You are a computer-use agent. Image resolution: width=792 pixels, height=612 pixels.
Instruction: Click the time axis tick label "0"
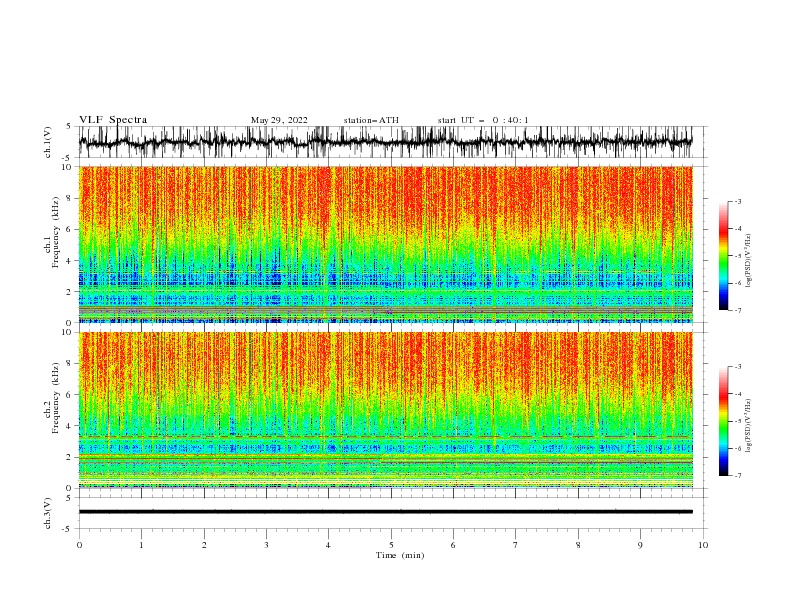pyautogui.click(x=79, y=545)
